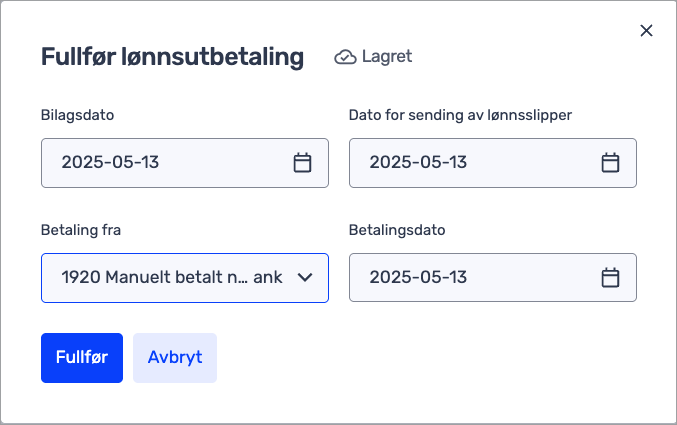Click the Betalingsdato field label
The image size is (677, 425).
(x=397, y=230)
